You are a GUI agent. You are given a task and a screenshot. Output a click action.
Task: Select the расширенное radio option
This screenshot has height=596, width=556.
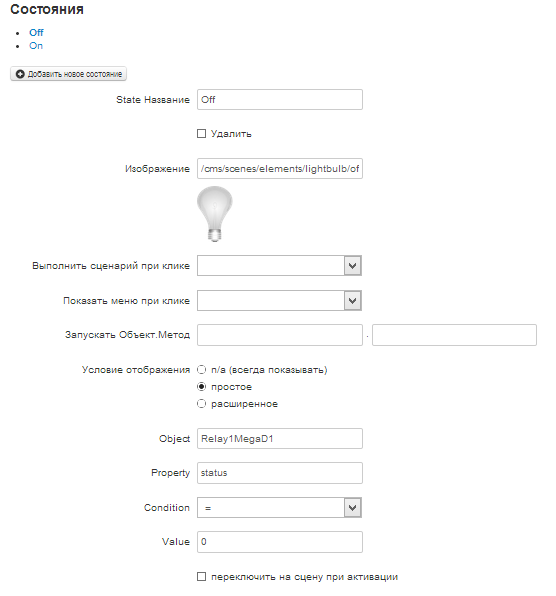[201, 403]
